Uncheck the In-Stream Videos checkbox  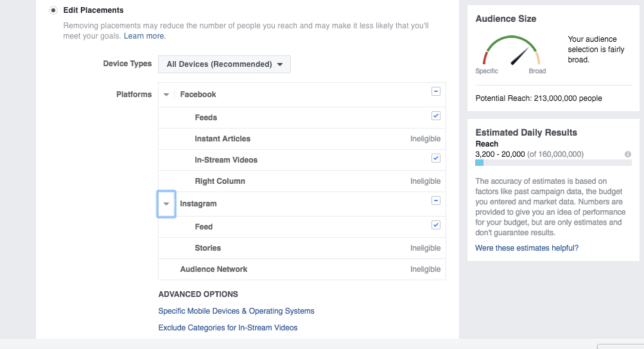tap(436, 158)
